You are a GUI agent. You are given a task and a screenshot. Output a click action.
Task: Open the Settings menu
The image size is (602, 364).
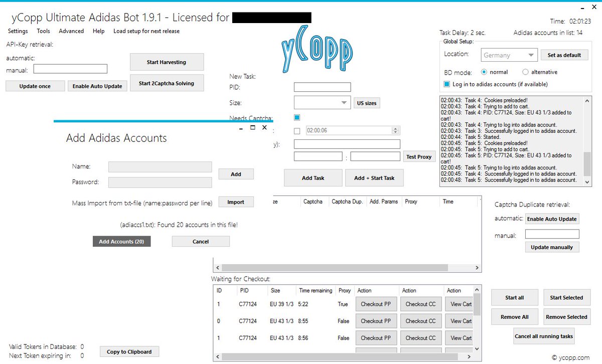click(18, 31)
